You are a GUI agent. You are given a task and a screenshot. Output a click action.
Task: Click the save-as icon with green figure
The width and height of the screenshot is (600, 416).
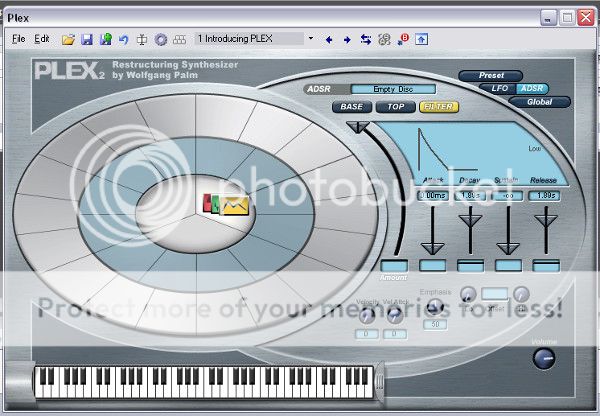click(x=106, y=39)
